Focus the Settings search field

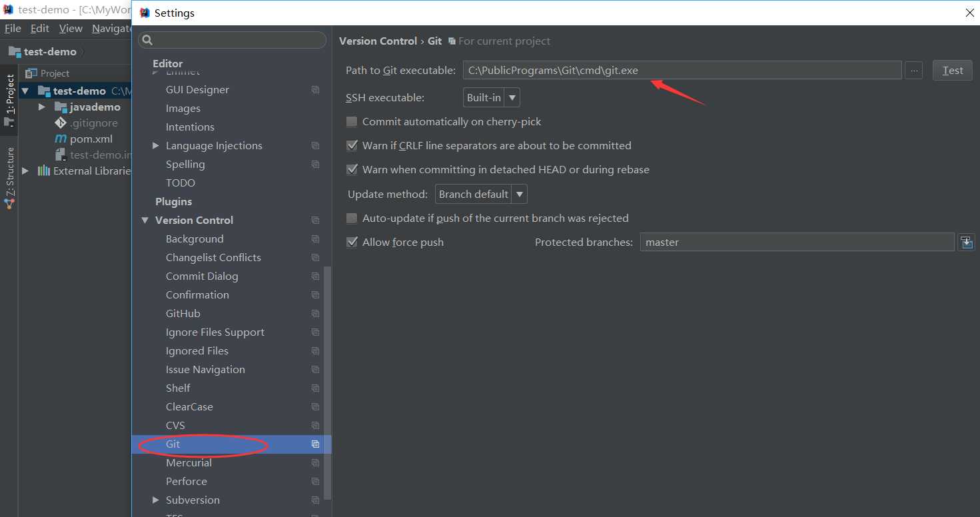(x=232, y=41)
